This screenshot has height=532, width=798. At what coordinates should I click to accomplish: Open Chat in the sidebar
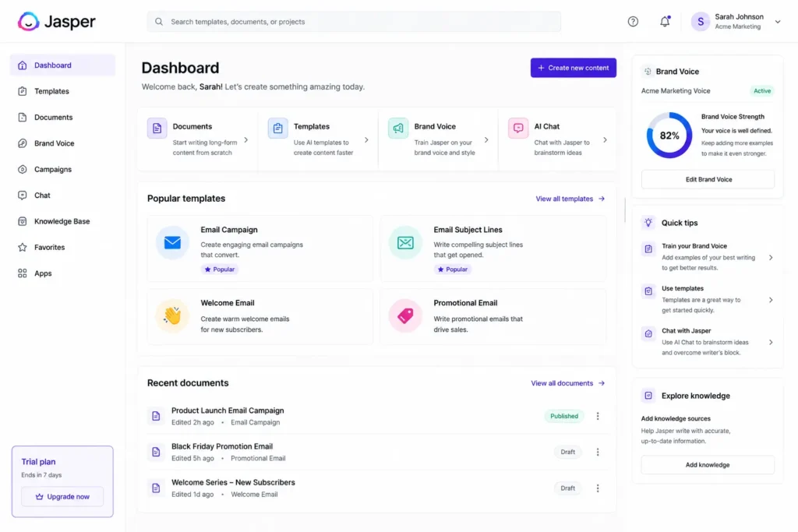coord(62,196)
